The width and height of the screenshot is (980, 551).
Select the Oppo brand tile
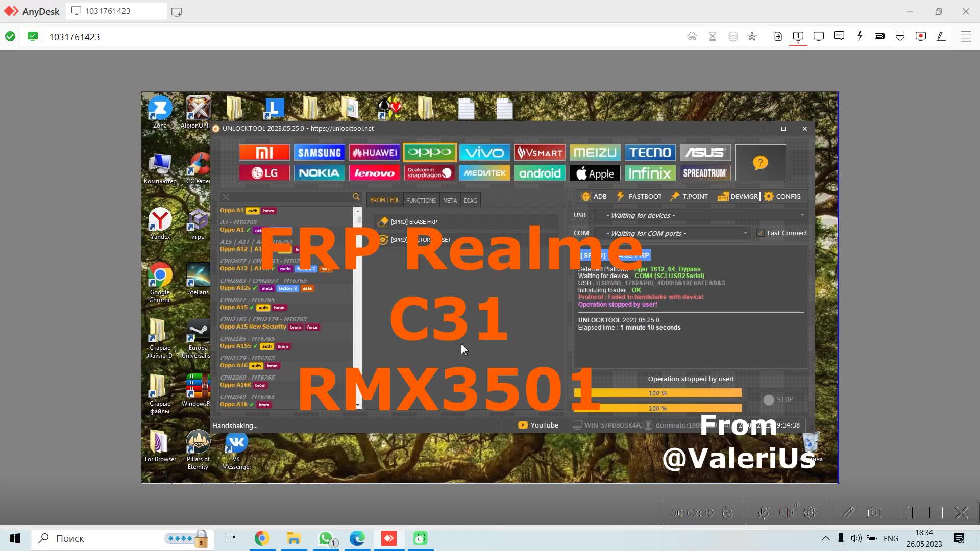(429, 153)
